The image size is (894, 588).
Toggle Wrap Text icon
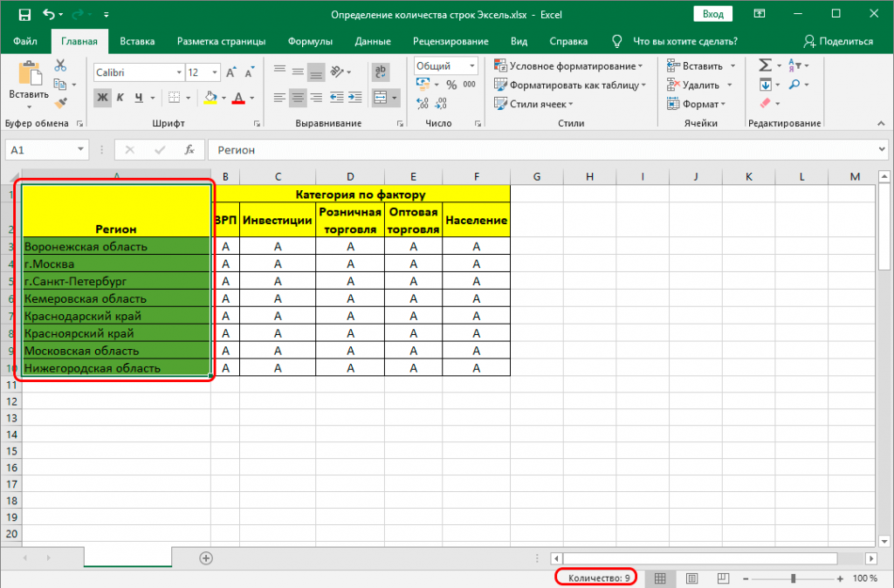381,72
